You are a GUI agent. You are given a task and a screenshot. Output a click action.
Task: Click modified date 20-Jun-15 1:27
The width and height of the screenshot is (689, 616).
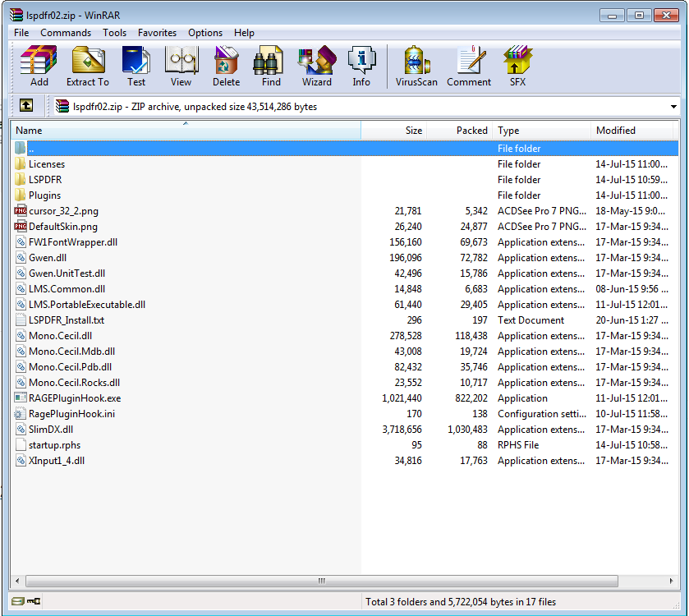(x=632, y=320)
